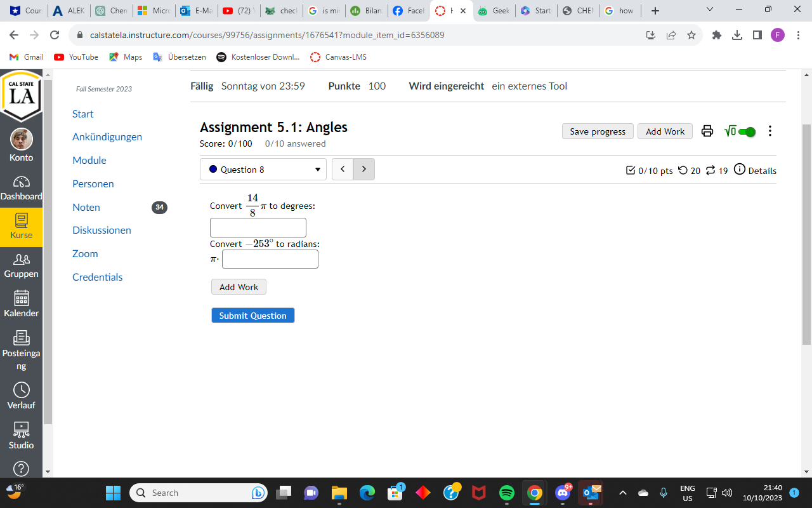Open the Chrome extensions puzzle icon

pyautogui.click(x=717, y=35)
